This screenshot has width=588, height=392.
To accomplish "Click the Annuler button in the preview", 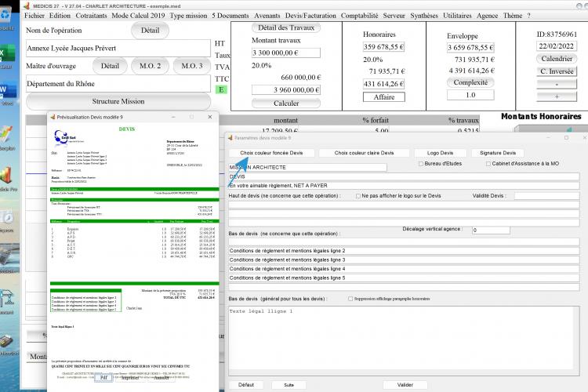I will click(x=162, y=378).
